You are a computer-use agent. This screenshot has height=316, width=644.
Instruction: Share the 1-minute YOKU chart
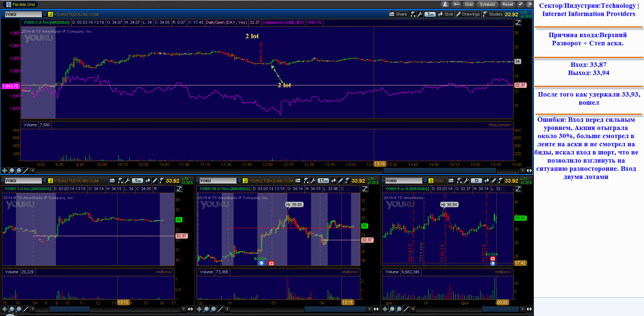click(398, 14)
